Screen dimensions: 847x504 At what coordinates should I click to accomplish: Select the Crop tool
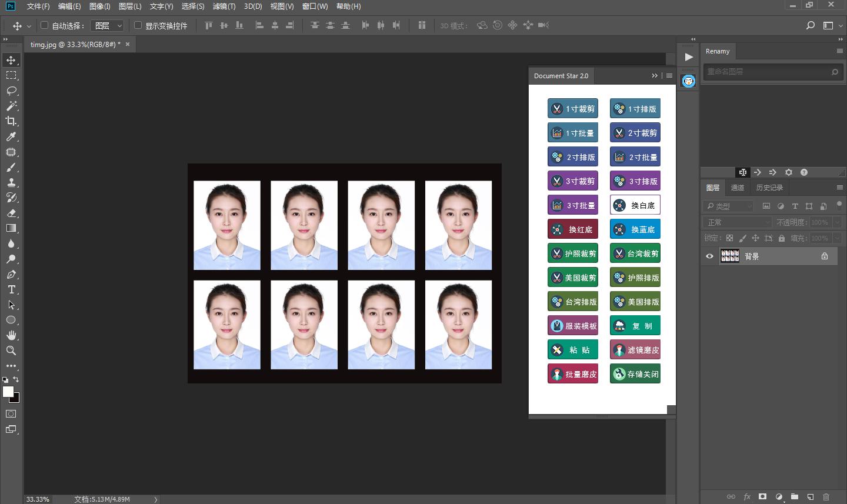pos(11,121)
